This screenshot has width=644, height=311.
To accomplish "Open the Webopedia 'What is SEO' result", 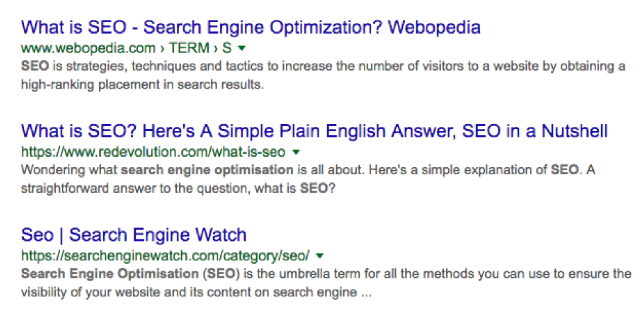I will coord(250,28).
